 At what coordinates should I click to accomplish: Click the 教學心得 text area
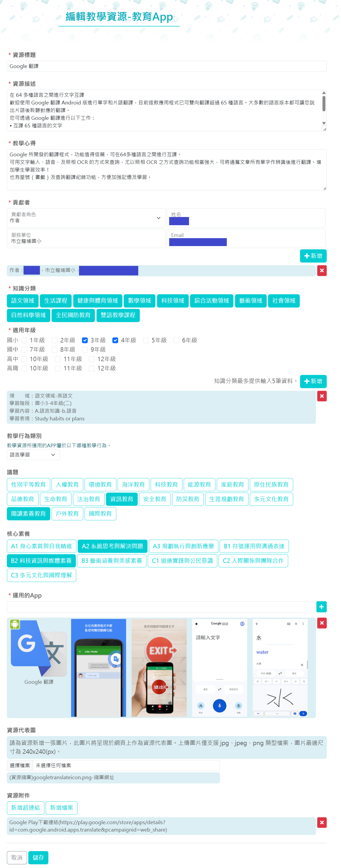[x=167, y=170]
